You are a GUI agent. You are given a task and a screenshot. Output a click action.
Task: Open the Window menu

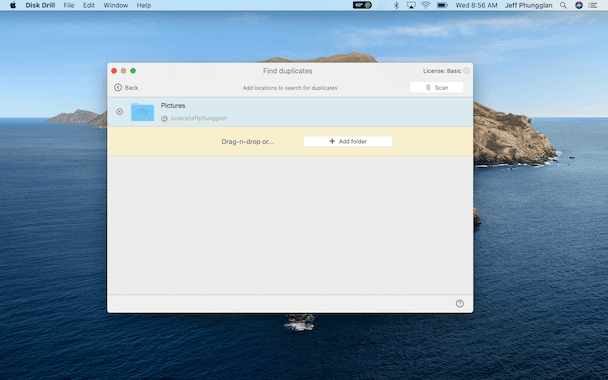(x=116, y=5)
